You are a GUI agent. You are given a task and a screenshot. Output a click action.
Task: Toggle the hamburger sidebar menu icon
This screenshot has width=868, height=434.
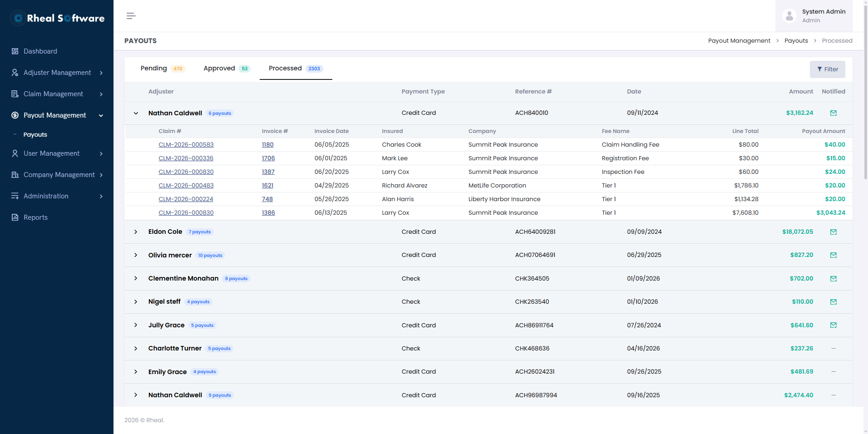pos(131,16)
